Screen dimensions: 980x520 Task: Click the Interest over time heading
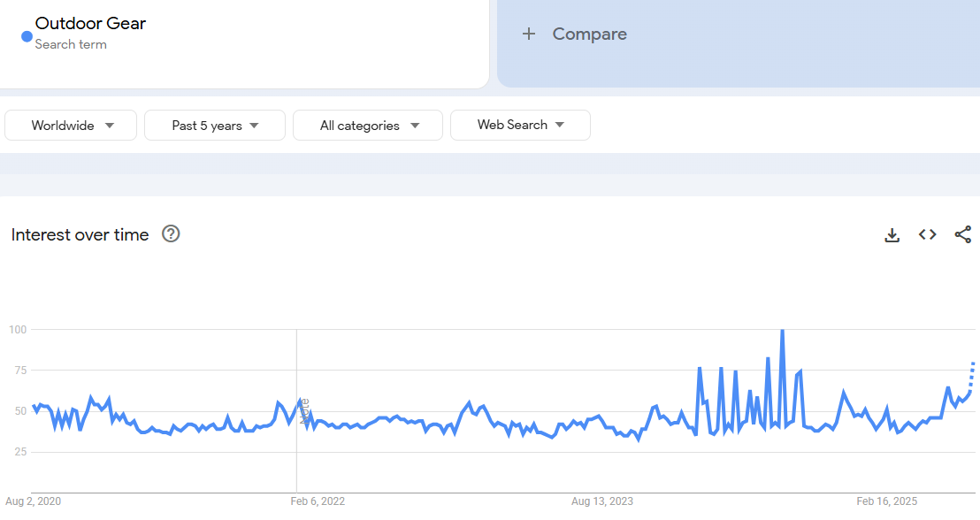(80, 234)
